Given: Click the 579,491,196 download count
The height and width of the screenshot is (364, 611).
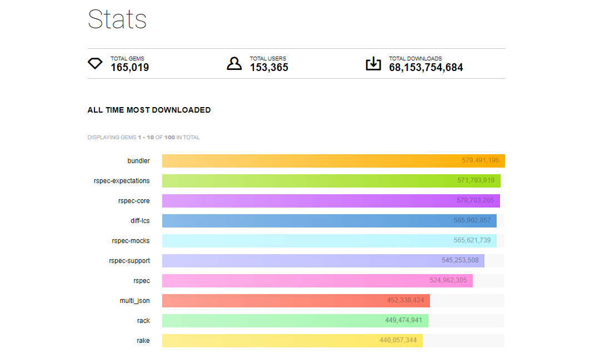Looking at the screenshot, I should tap(480, 160).
